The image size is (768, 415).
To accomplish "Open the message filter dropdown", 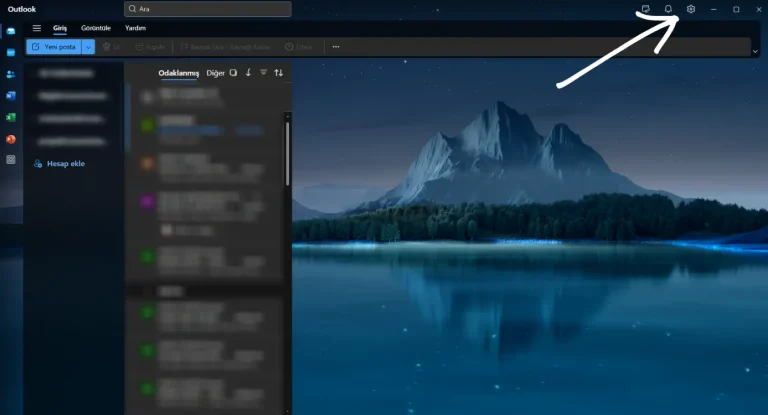I will (x=263, y=73).
